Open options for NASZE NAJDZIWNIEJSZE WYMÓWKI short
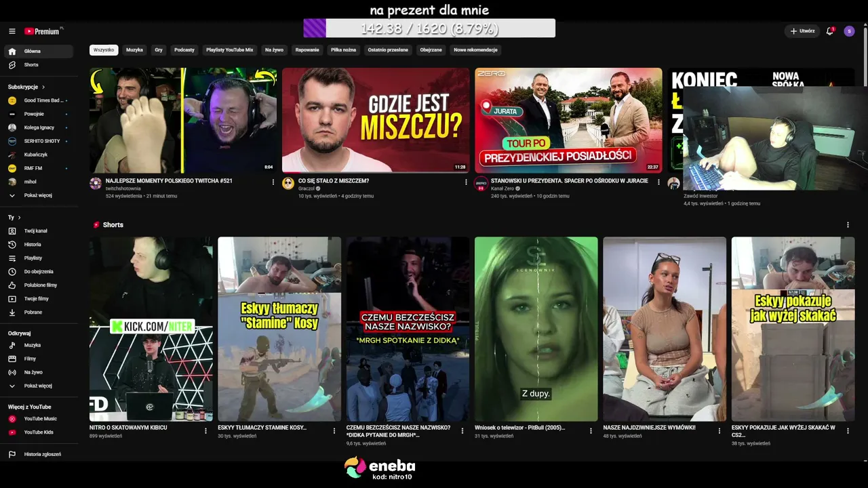This screenshot has height=488, width=868. 719,430
